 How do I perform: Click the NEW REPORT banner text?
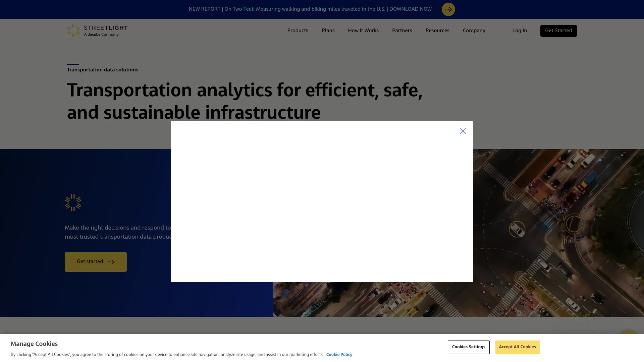310,9
